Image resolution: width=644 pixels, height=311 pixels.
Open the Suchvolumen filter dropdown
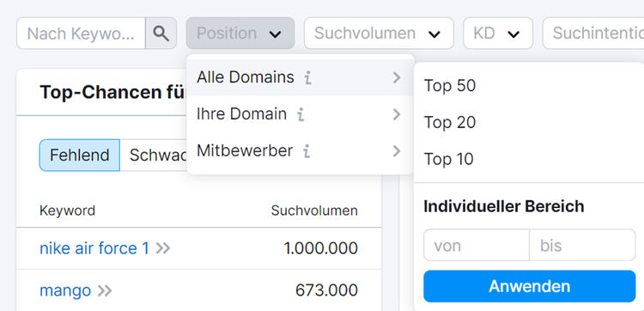379,34
